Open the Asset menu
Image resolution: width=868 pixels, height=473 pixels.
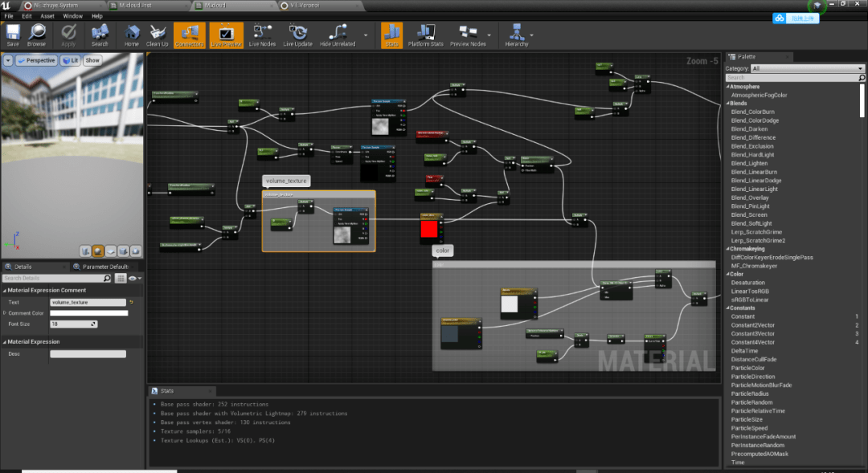[47, 16]
